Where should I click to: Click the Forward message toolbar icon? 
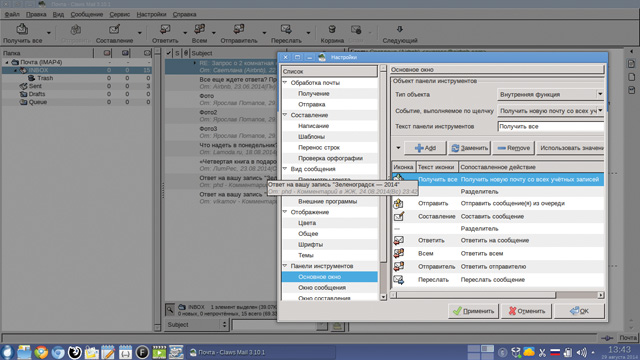click(286, 29)
